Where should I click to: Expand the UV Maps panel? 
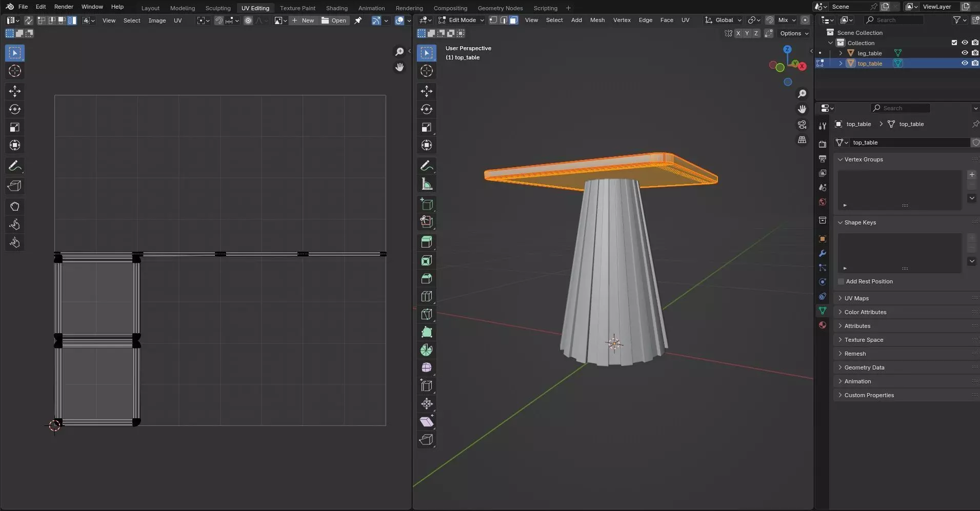tap(856, 298)
